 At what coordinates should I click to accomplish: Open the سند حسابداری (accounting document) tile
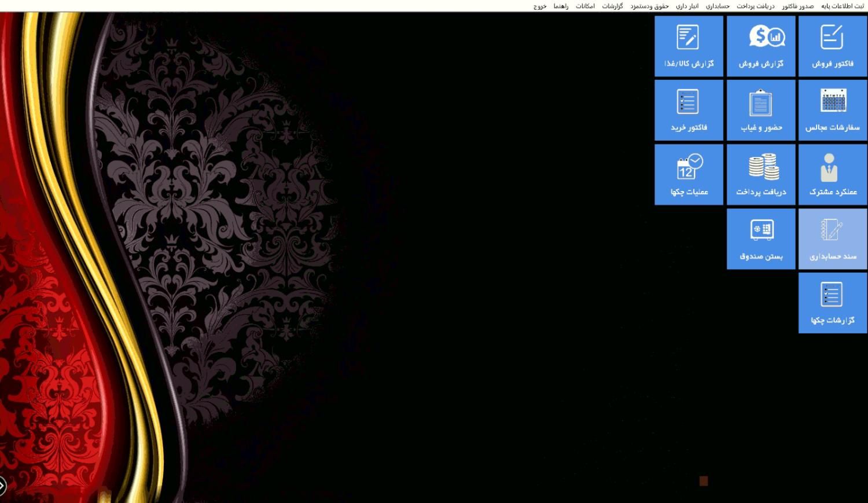[832, 238]
